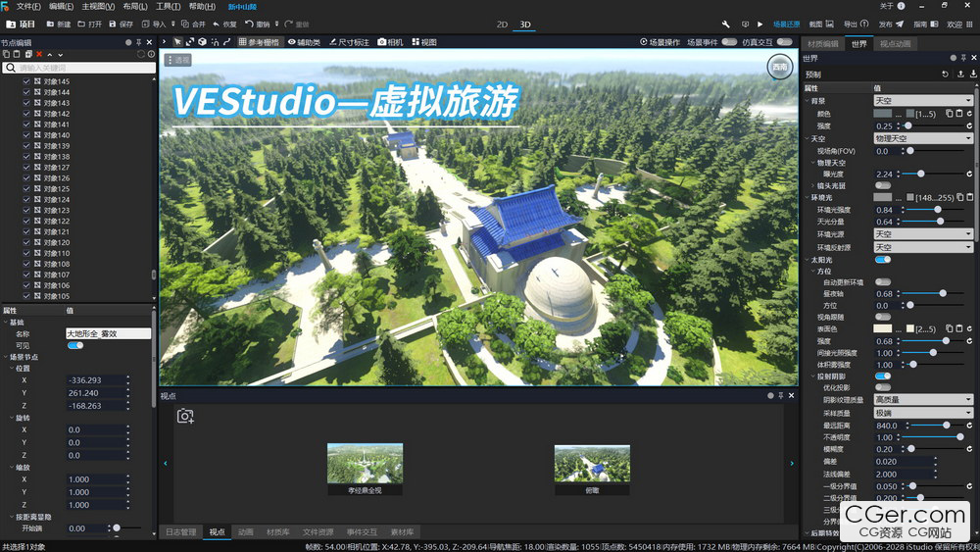The image size is (980, 552).
Task: Save with the 保存 disk button
Action: [122, 25]
